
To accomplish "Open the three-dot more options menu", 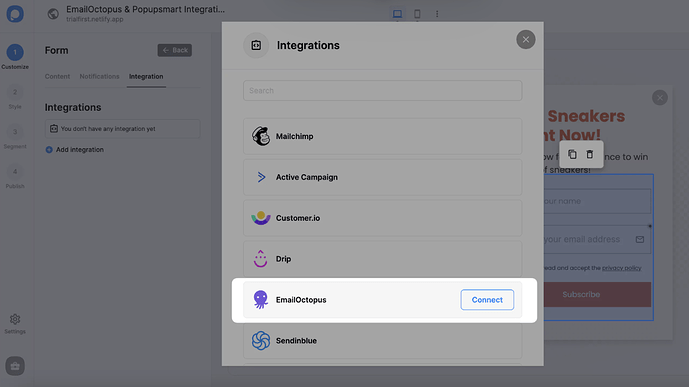I will point(437,14).
